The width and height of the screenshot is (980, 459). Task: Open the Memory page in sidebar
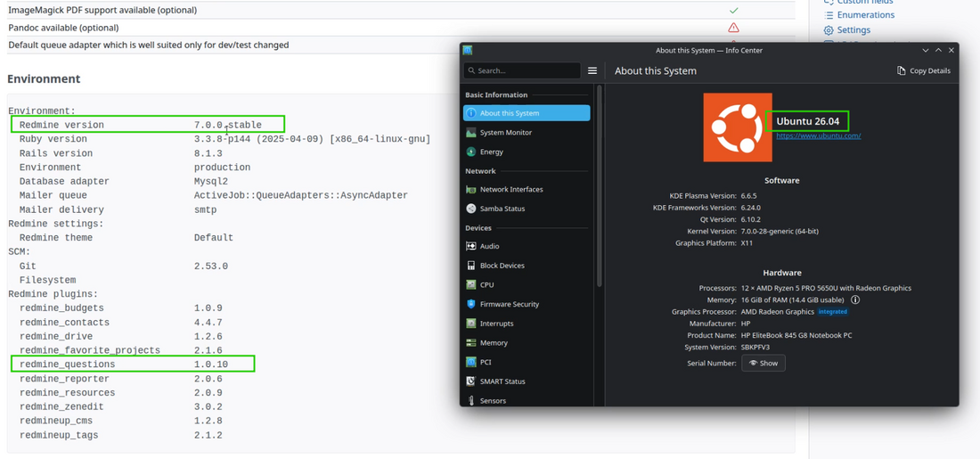tap(527, 342)
